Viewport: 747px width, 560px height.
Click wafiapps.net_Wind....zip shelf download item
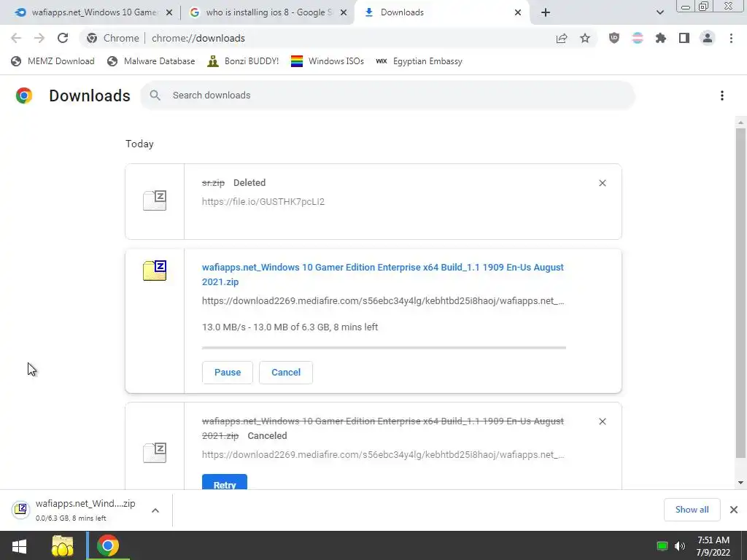click(x=86, y=510)
